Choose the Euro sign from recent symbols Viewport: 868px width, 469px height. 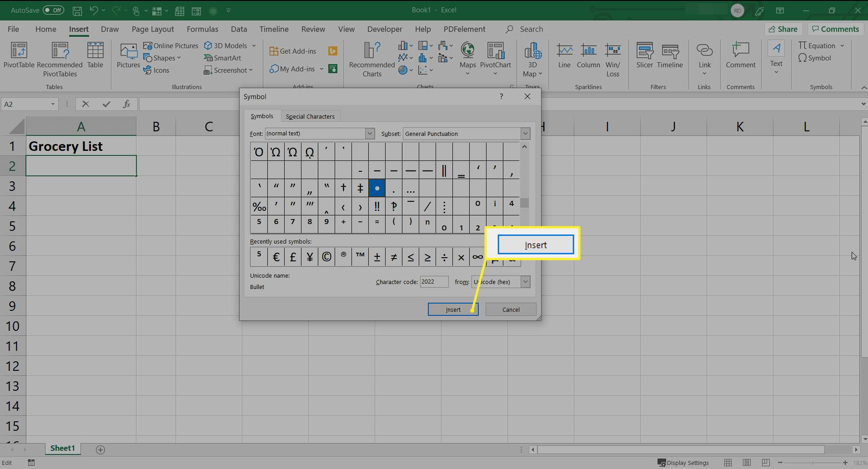[x=276, y=257]
